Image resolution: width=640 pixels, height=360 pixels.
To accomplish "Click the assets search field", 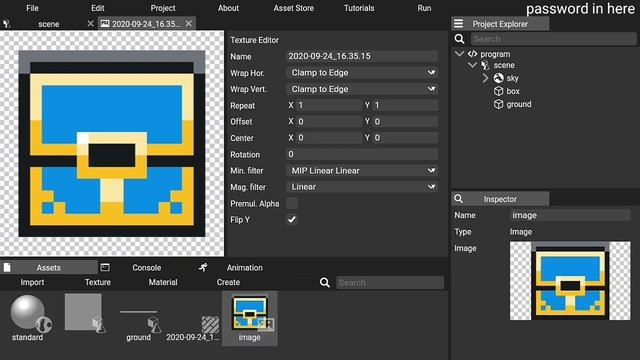I will click(x=390, y=282).
